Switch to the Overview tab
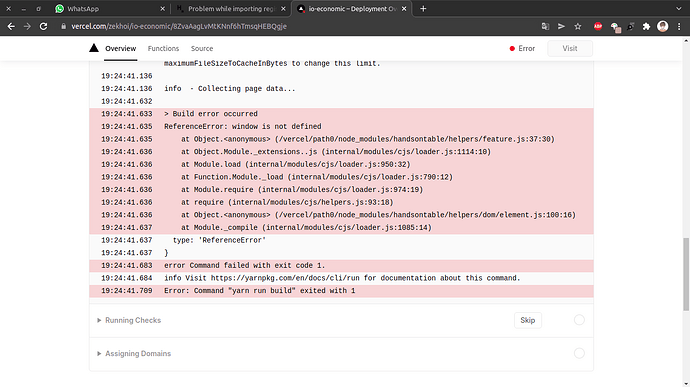 pyautogui.click(x=121, y=48)
